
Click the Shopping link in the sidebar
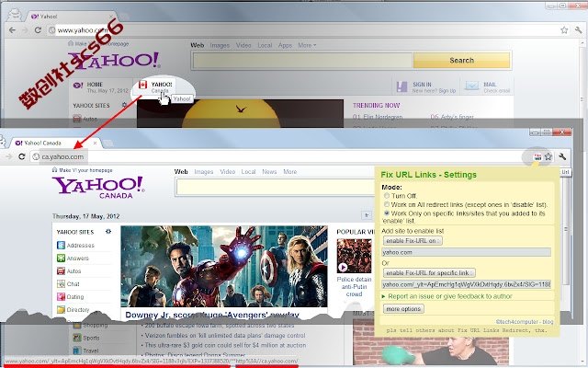(96, 325)
